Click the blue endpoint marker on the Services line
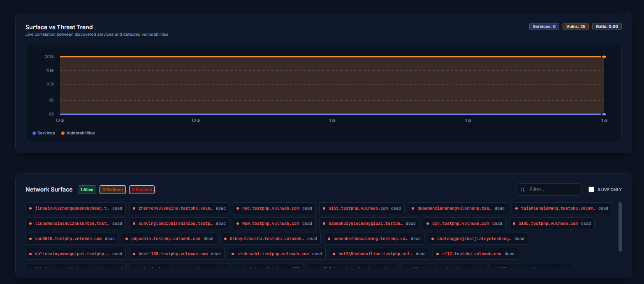This screenshot has height=284, width=644. point(604,114)
